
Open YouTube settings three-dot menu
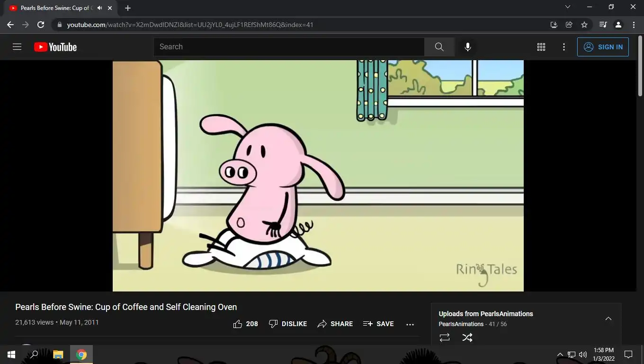pyautogui.click(x=563, y=47)
